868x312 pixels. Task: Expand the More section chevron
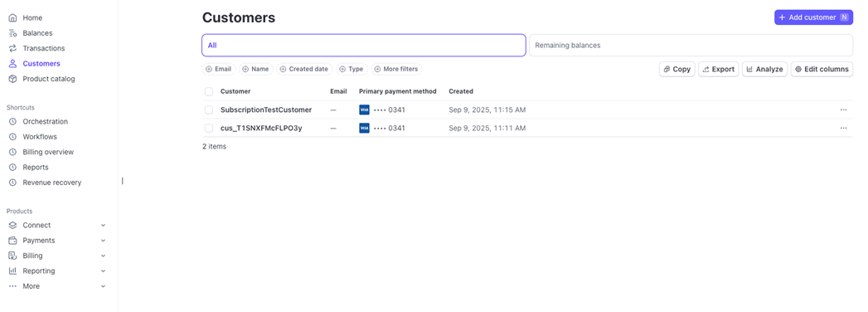point(103,286)
